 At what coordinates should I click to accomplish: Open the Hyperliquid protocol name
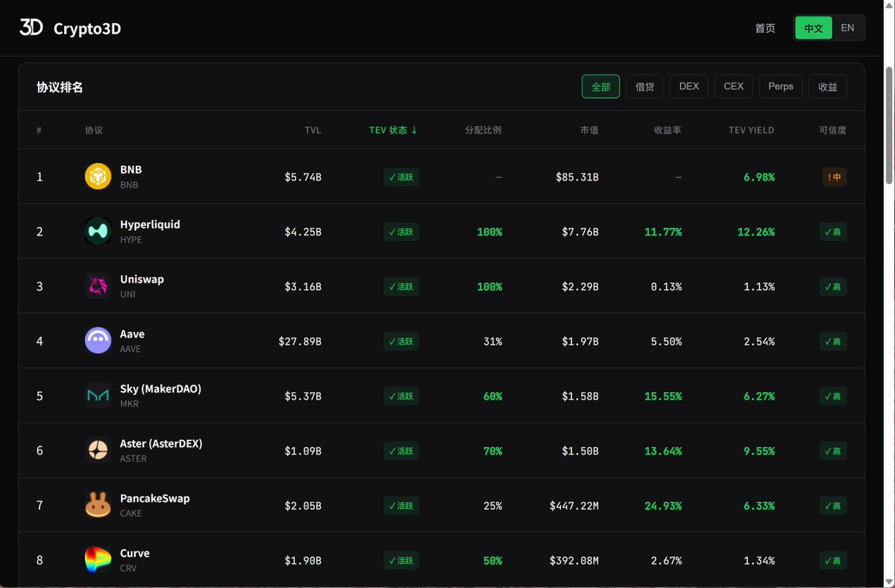(x=150, y=224)
